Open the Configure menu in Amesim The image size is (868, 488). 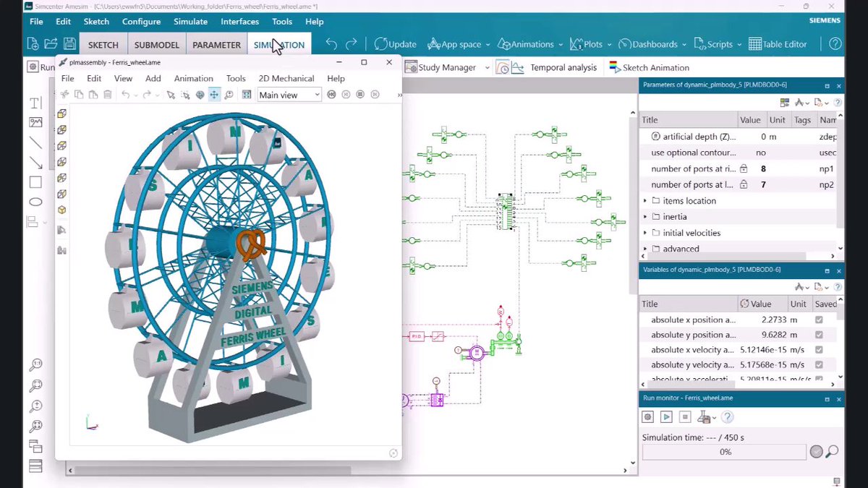coord(141,22)
